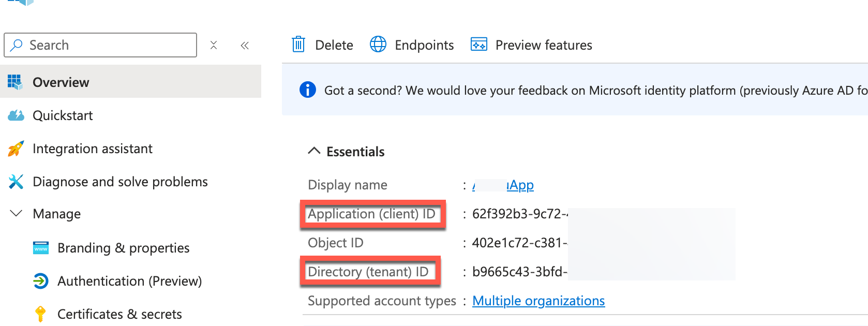The width and height of the screenshot is (868, 326).
Task: Open Certificates & secrets page
Action: (x=119, y=314)
